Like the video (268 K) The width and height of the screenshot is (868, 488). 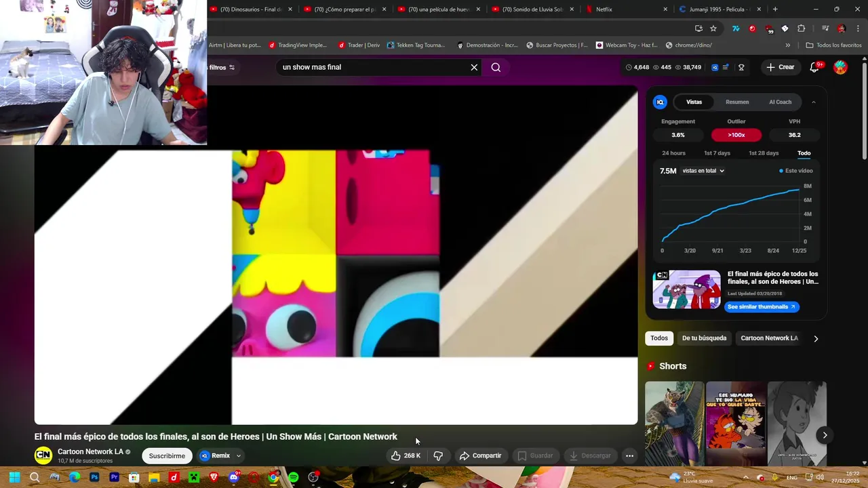click(406, 456)
